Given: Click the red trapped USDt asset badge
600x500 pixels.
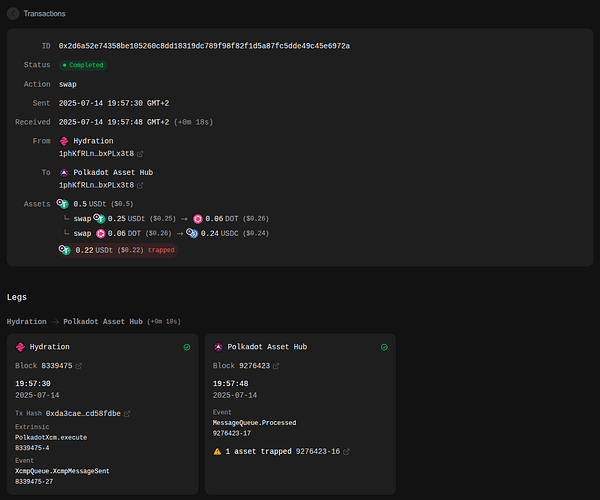Looking at the screenshot, I should point(117,250).
